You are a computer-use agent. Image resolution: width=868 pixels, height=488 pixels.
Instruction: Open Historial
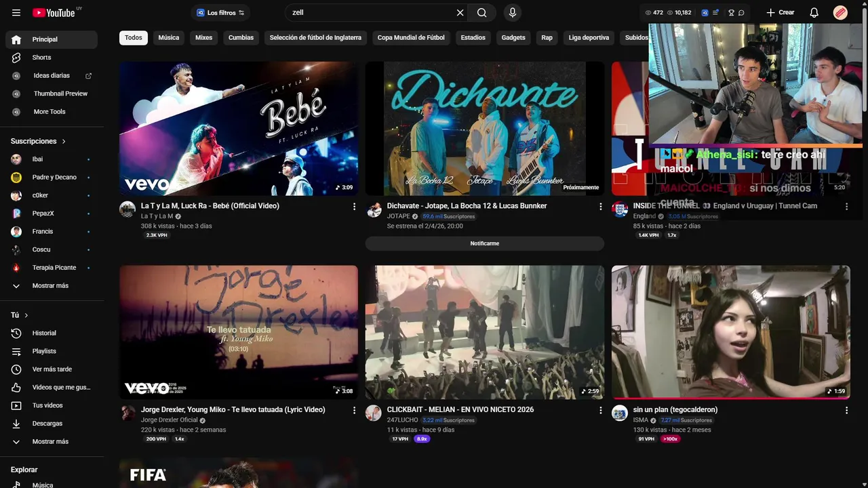(52, 333)
